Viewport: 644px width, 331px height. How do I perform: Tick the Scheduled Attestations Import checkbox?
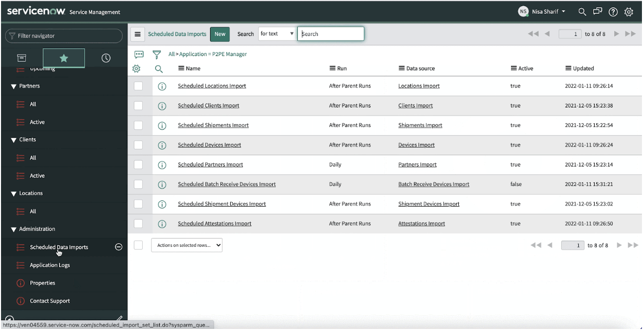click(x=138, y=224)
